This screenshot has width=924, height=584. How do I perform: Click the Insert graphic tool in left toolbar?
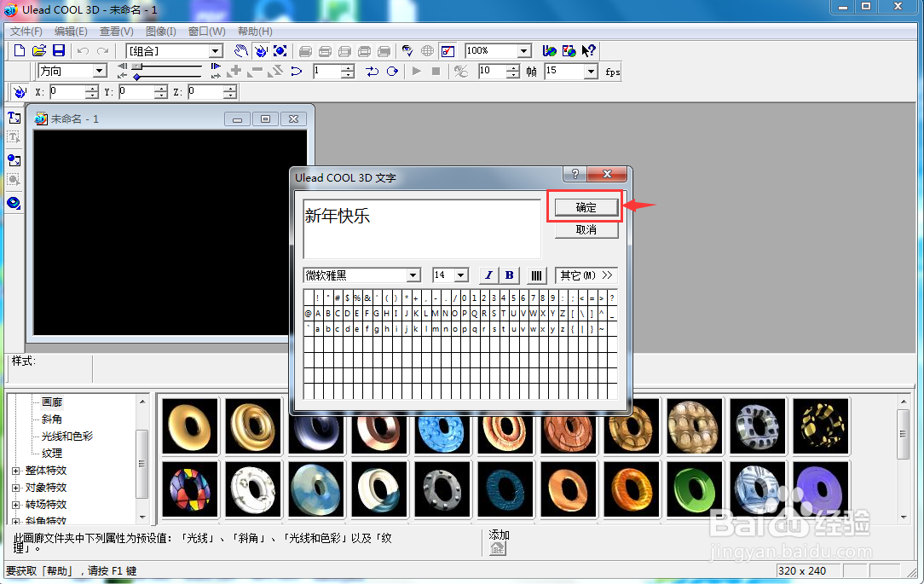click(x=14, y=159)
